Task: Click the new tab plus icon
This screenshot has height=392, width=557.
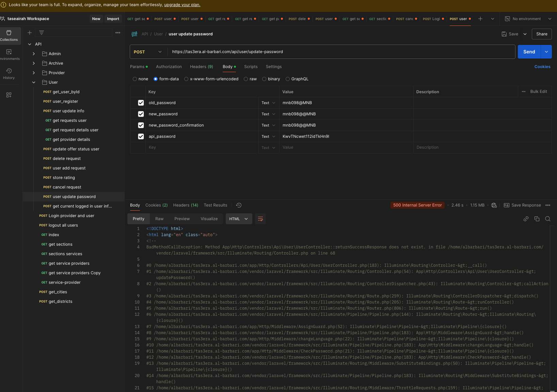Action: (x=480, y=19)
